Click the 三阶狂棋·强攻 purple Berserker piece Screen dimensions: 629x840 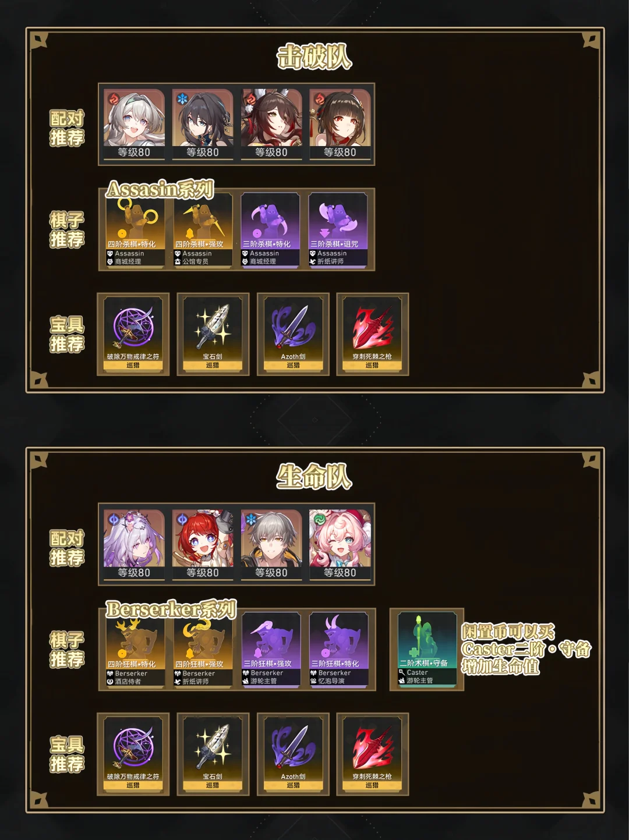271,650
